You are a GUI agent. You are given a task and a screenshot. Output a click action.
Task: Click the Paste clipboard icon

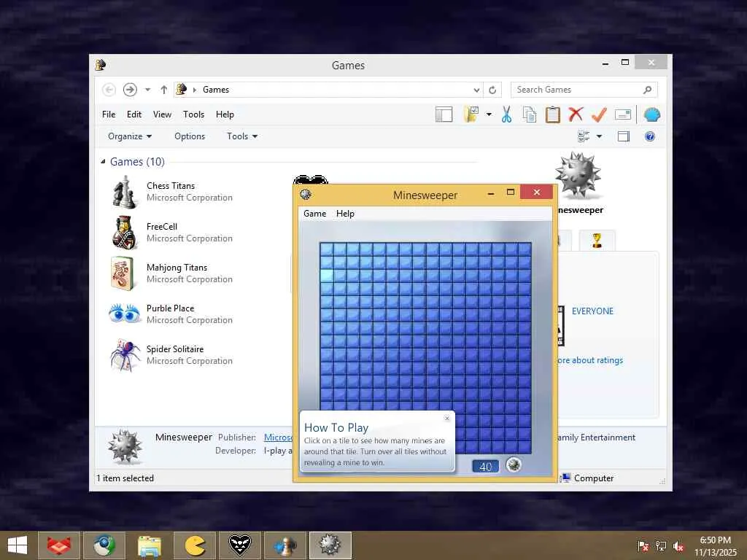[x=553, y=114]
